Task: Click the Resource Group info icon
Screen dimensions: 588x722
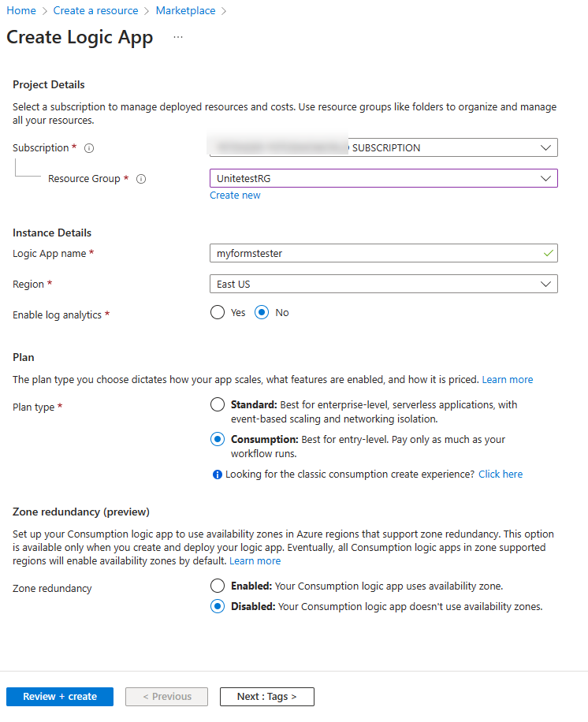Action: click(140, 179)
